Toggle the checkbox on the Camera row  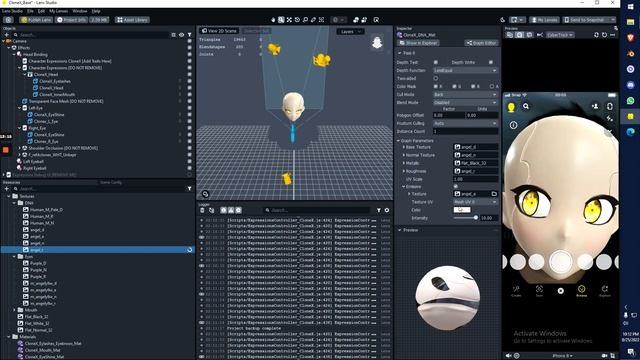189,41
